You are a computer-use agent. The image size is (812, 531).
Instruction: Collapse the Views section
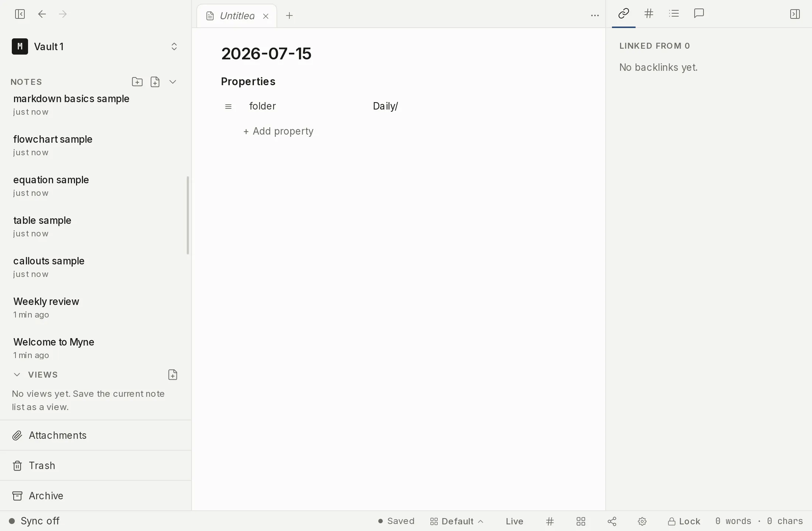17,375
